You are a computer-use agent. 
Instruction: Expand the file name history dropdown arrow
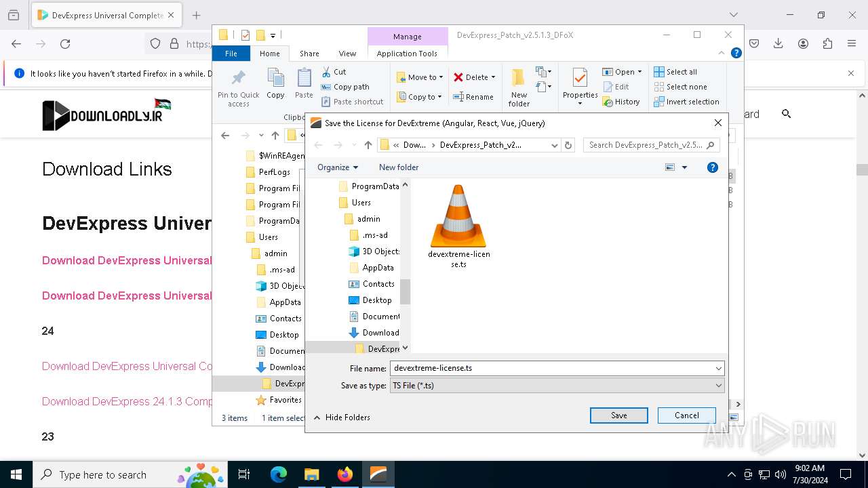pos(718,368)
